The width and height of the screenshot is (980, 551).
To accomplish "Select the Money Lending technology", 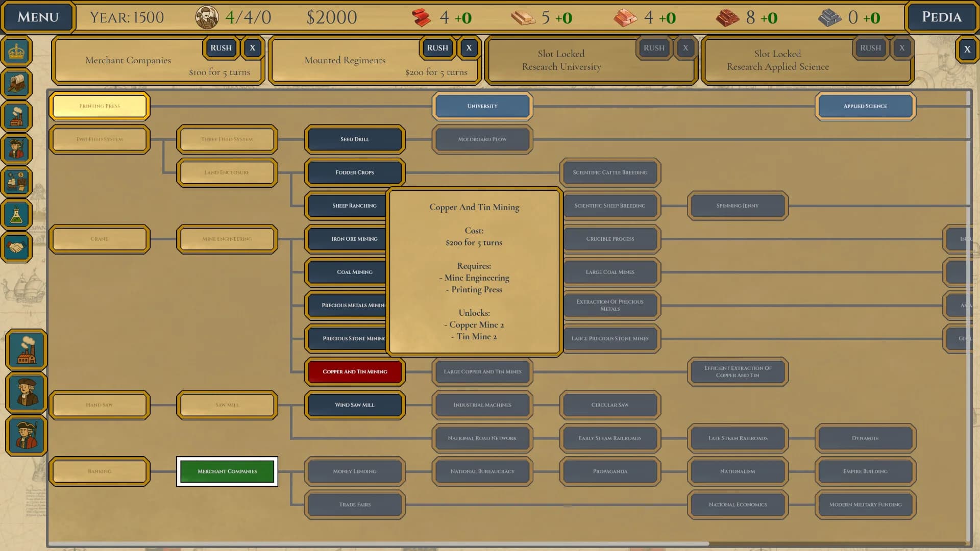I will (355, 471).
